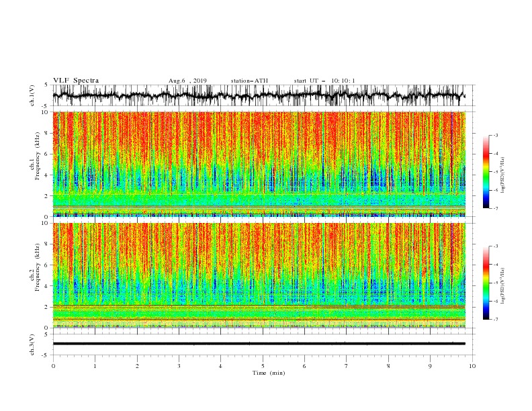Click the ch.1 spectrogram color scale bar

(x=486, y=172)
